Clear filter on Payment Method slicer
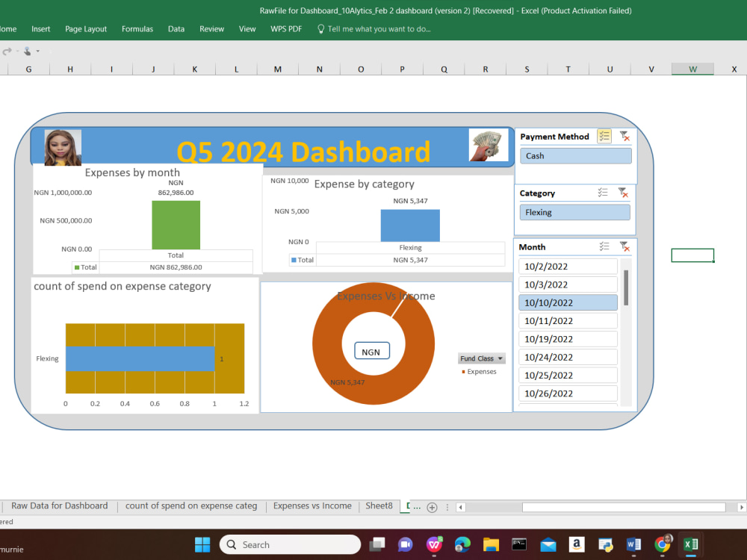Image resolution: width=747 pixels, height=560 pixels. coord(624,136)
